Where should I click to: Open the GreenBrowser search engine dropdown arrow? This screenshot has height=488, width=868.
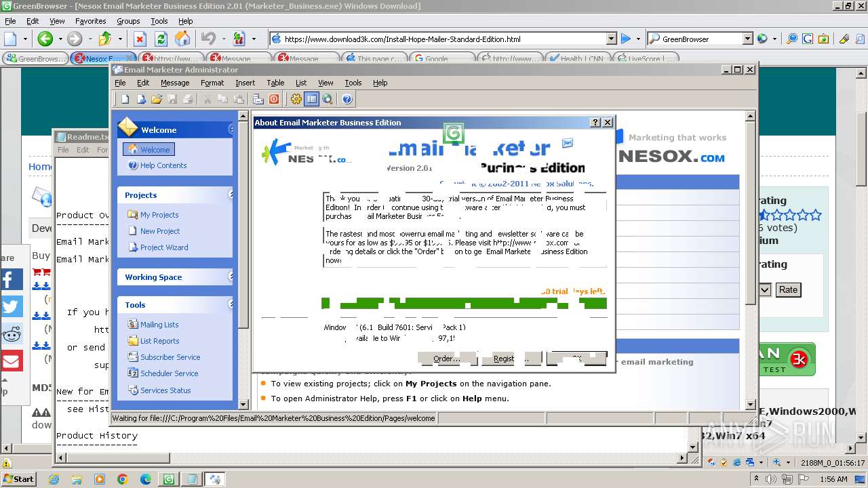click(747, 39)
